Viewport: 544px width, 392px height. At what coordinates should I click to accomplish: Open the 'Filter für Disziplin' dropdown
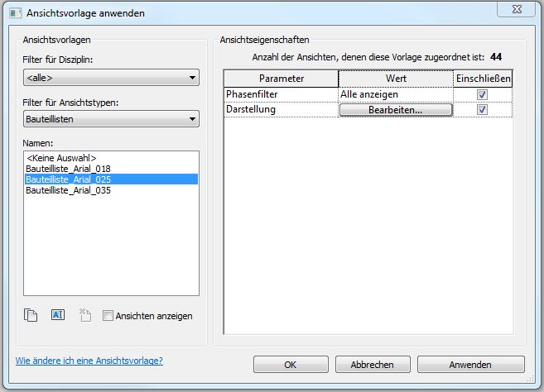click(x=111, y=79)
